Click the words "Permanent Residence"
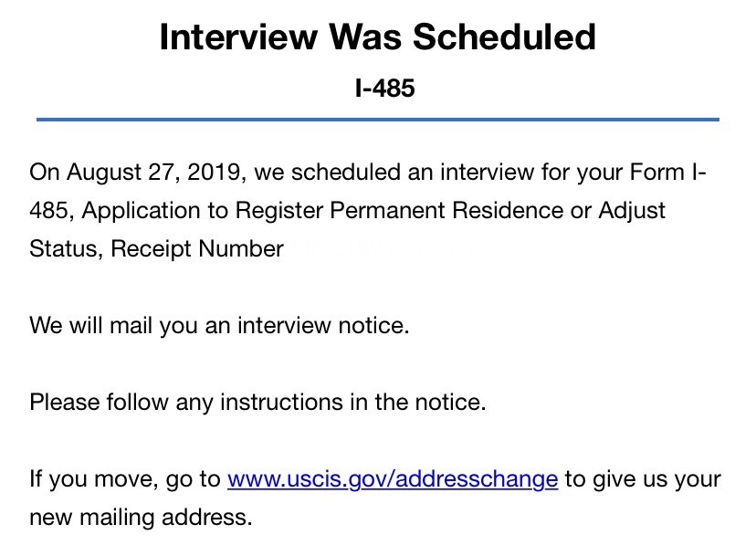This screenshot has width=756, height=556. [446, 211]
